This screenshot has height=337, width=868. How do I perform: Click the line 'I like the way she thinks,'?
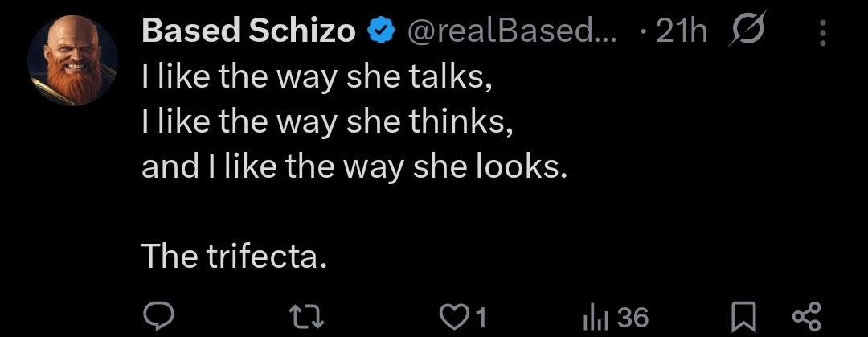point(326,122)
